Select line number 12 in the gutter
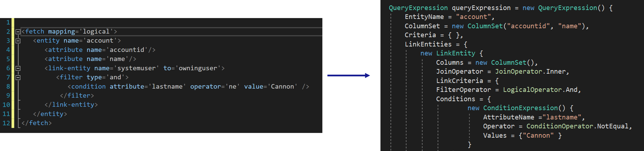 pos(6,123)
